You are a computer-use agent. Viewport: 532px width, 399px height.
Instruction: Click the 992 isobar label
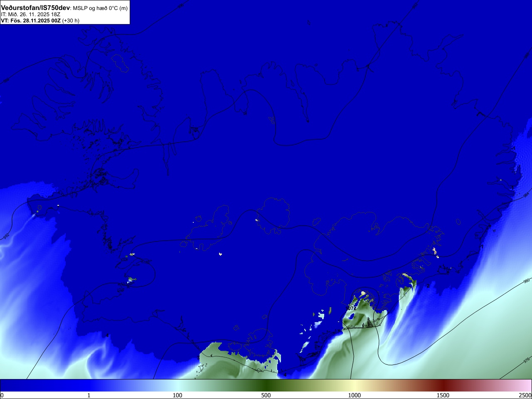coord(6,236)
